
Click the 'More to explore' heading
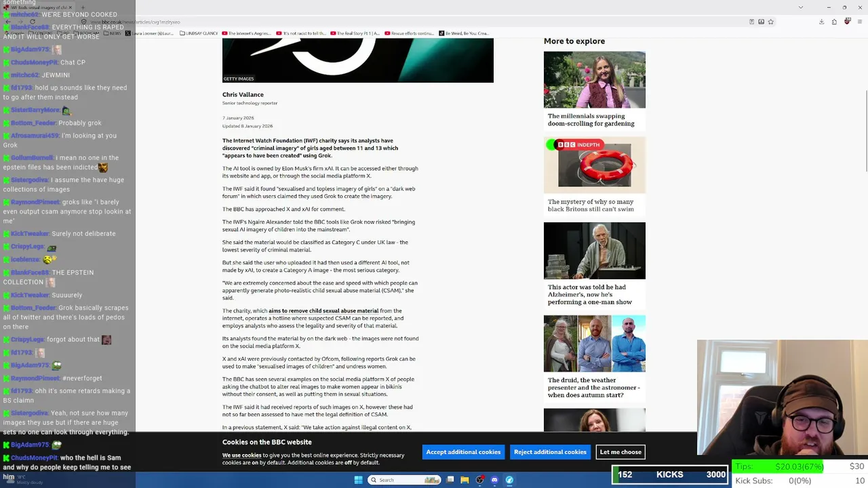[x=574, y=41]
